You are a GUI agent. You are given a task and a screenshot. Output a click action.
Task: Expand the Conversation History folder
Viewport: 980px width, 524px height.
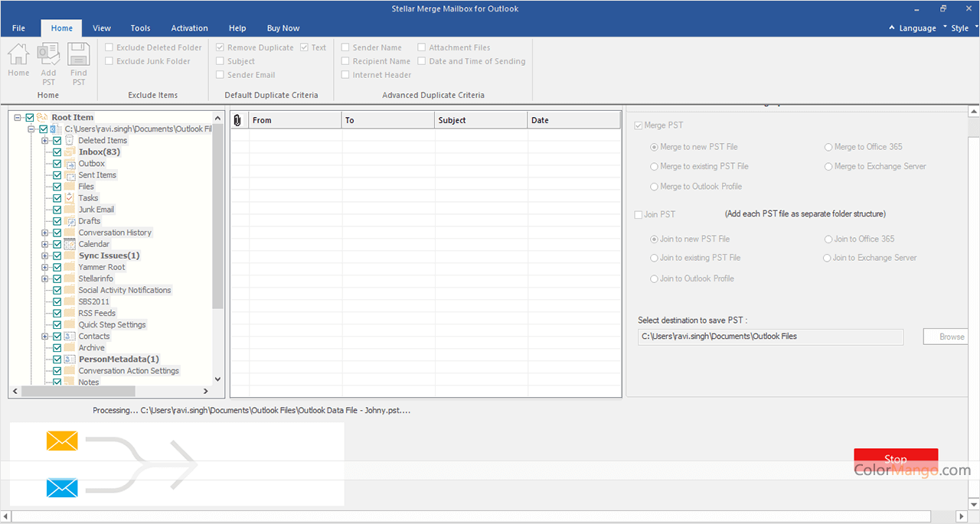click(x=45, y=233)
